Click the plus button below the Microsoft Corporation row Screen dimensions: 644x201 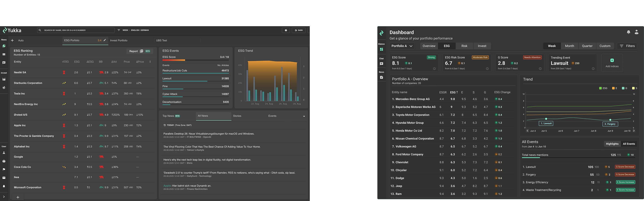[x=18, y=197]
